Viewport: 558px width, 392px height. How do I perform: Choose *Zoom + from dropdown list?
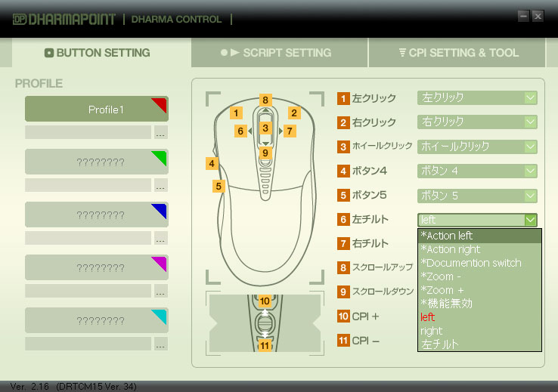pos(479,290)
